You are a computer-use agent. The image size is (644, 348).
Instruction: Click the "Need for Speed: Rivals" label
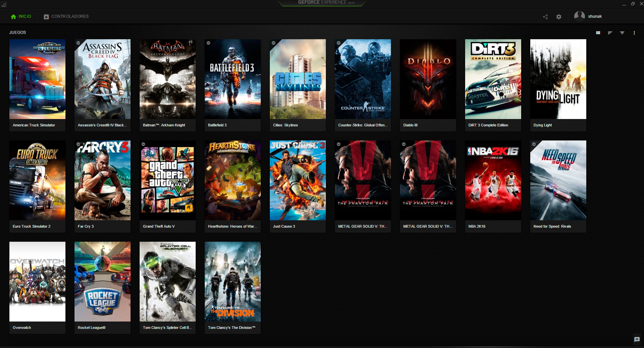tap(552, 226)
